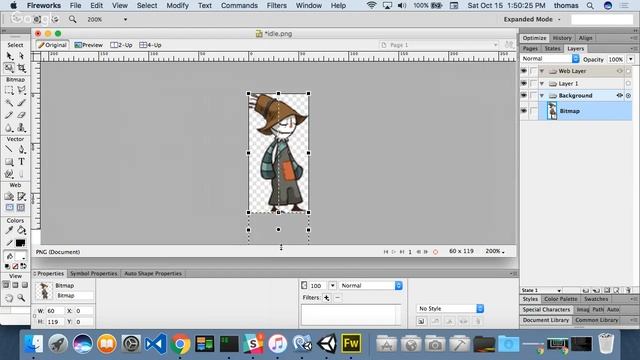Open toolbar zoom level dropdown
Image resolution: width=640 pixels, height=360 pixels.
click(125, 19)
